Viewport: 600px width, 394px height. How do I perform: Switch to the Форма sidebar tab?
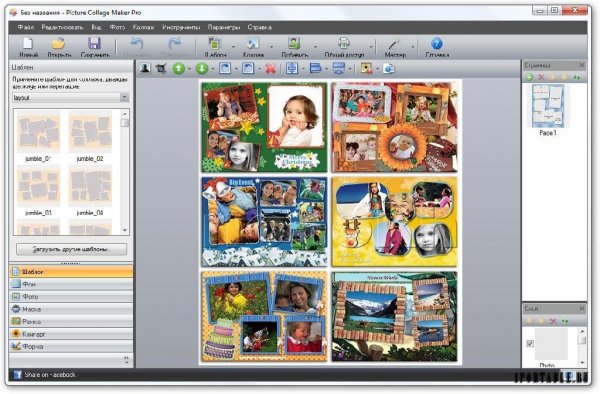pos(71,346)
